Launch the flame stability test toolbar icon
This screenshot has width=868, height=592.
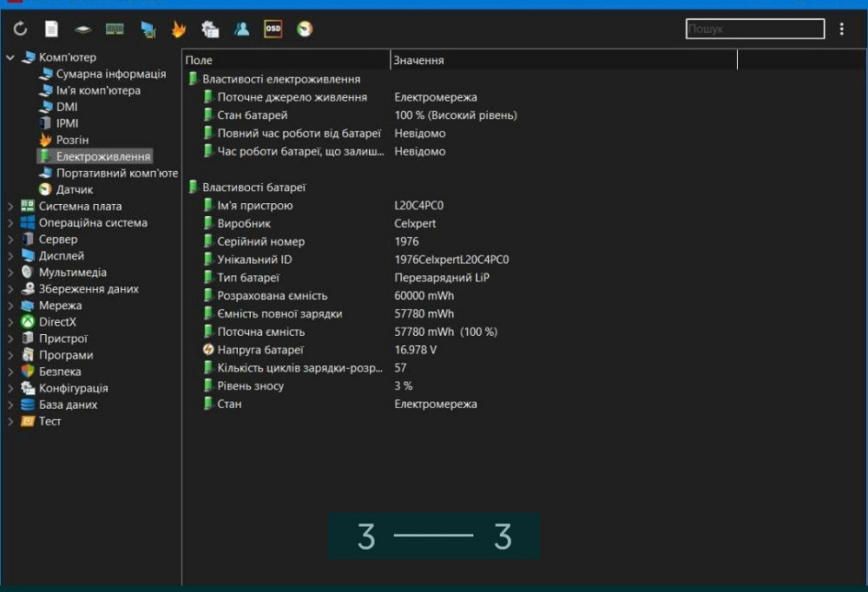(x=178, y=30)
